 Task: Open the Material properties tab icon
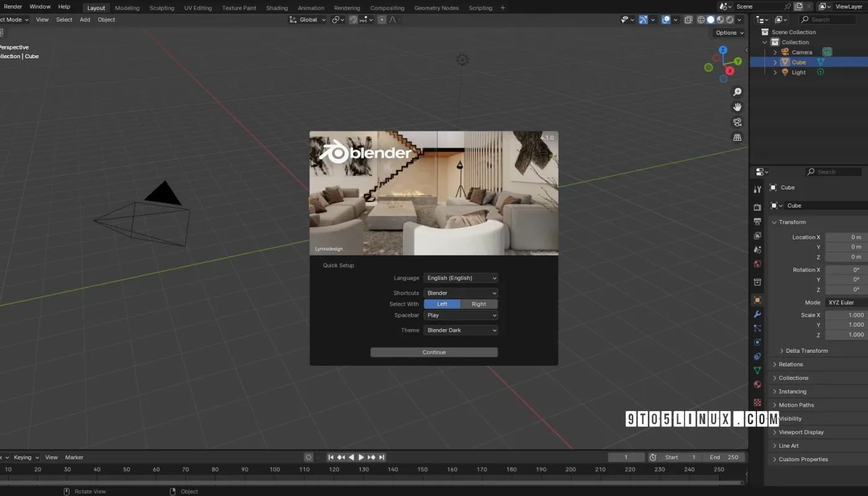point(757,385)
